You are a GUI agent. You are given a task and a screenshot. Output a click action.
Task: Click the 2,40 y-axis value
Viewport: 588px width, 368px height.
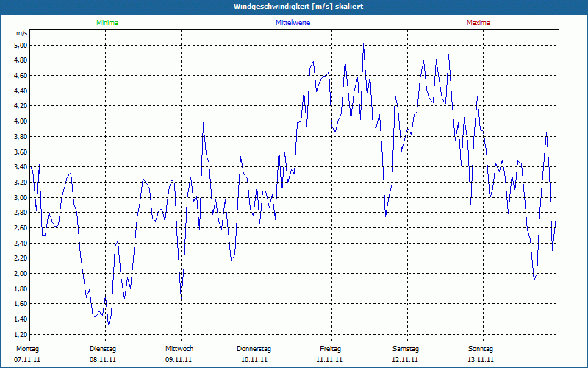tap(22, 243)
